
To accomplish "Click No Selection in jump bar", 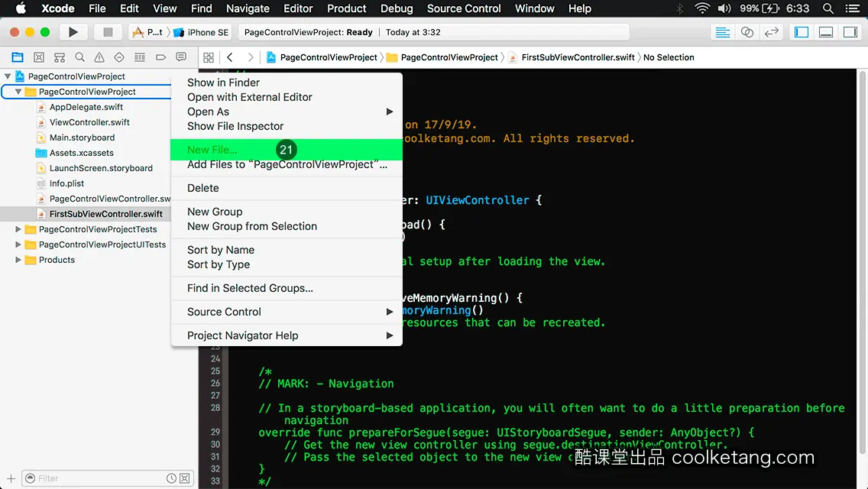I will 668,57.
